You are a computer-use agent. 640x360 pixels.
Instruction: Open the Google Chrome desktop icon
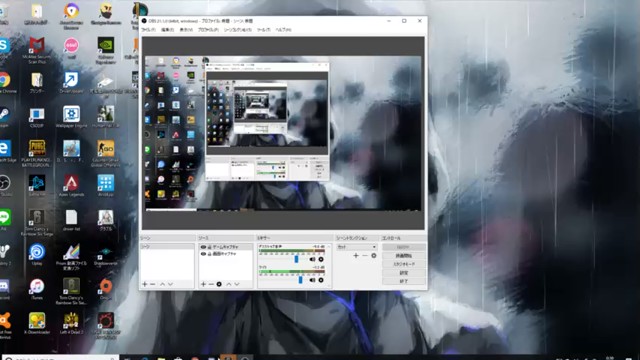point(5,83)
